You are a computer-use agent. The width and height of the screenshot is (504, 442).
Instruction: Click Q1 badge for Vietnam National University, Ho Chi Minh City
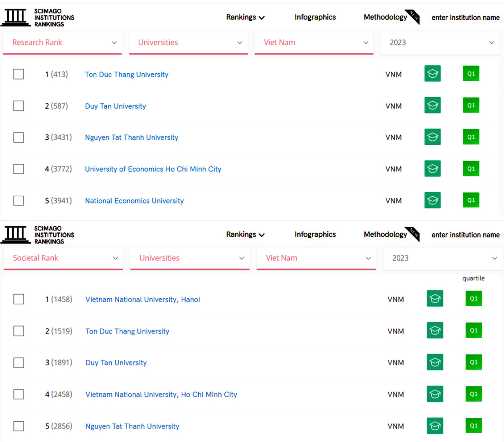pos(474,394)
